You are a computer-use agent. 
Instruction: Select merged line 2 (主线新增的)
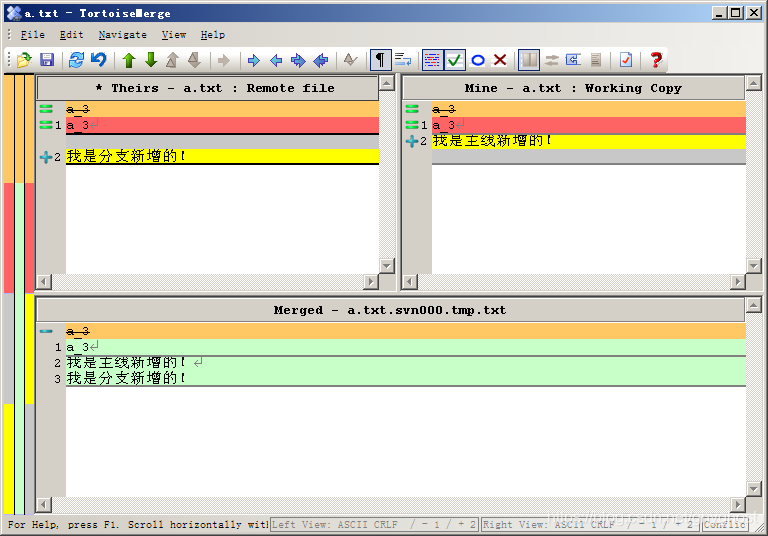coord(406,363)
